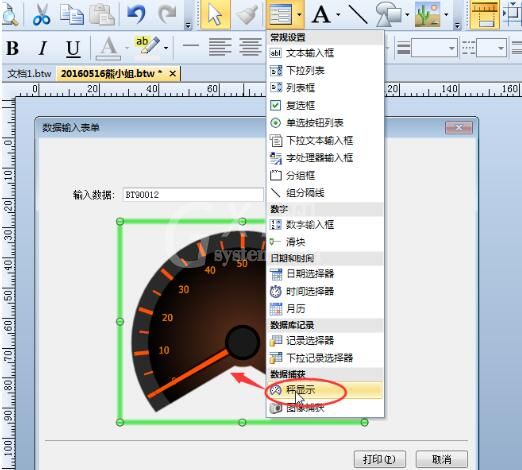This screenshot has width=522, height=470.
Task: Click the ruler toggle icon
Action: (484, 14)
